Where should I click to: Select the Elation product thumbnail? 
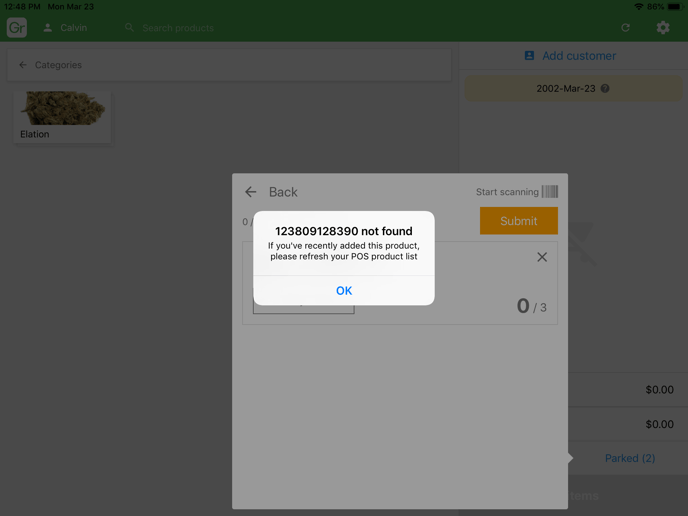pyautogui.click(x=62, y=108)
